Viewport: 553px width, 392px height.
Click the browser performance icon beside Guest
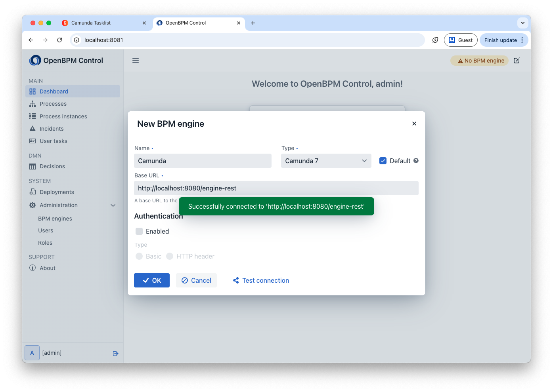tap(435, 40)
